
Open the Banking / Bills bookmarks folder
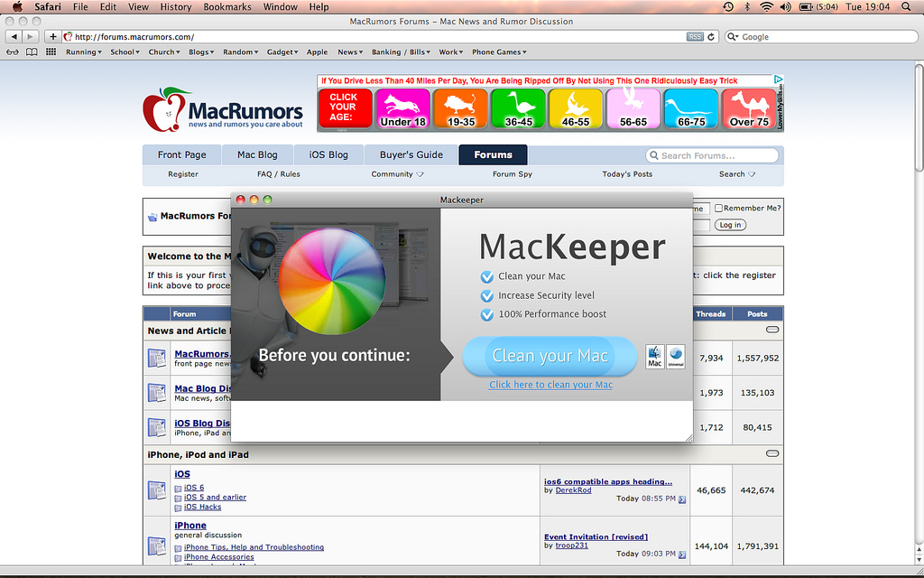(401, 51)
